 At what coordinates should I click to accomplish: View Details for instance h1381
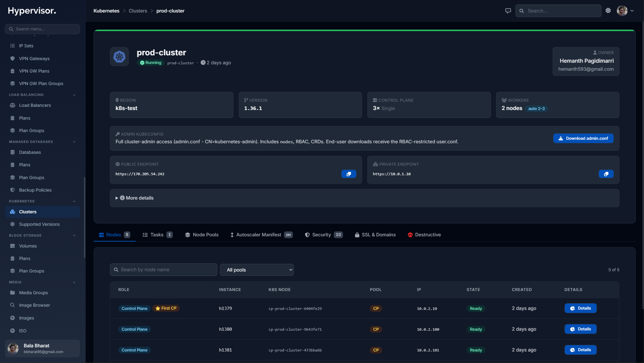580,350
